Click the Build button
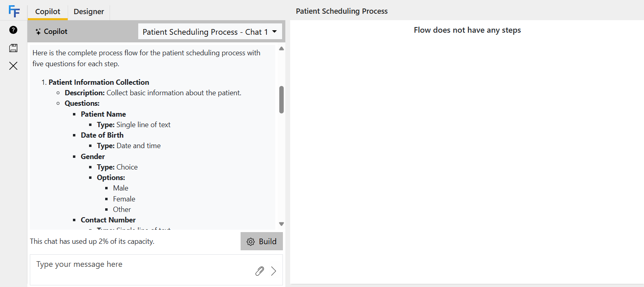 point(262,241)
